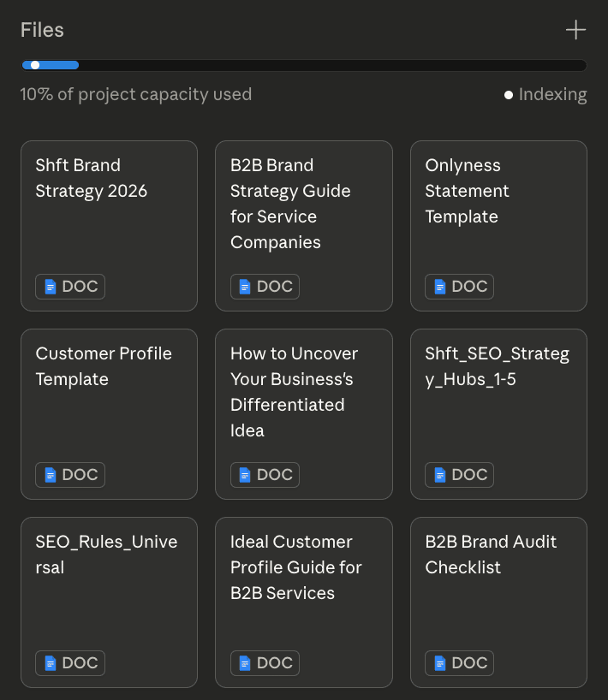Click DOC badge on Shft_SEO_Strategy_Hubs_1-5 card
Viewport: 608px width, 700px height.
[460, 475]
